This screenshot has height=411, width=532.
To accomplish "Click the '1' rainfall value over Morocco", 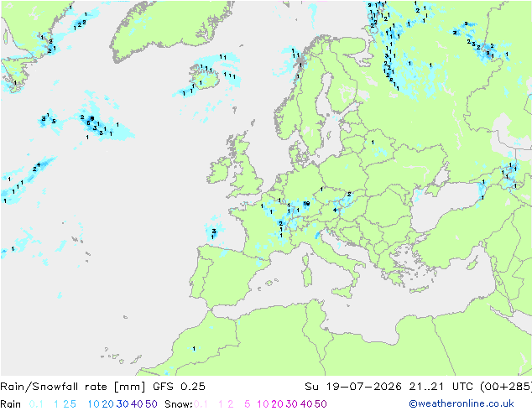I will (x=194, y=349).
